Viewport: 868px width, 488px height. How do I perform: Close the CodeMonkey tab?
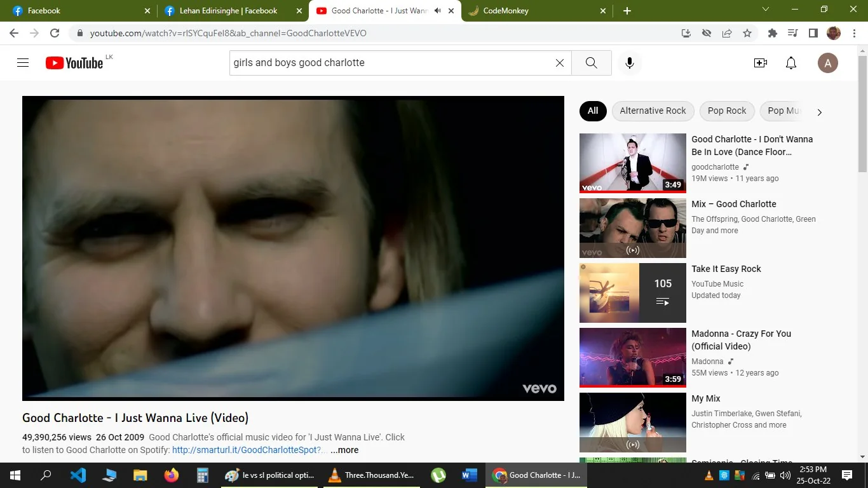click(x=602, y=11)
